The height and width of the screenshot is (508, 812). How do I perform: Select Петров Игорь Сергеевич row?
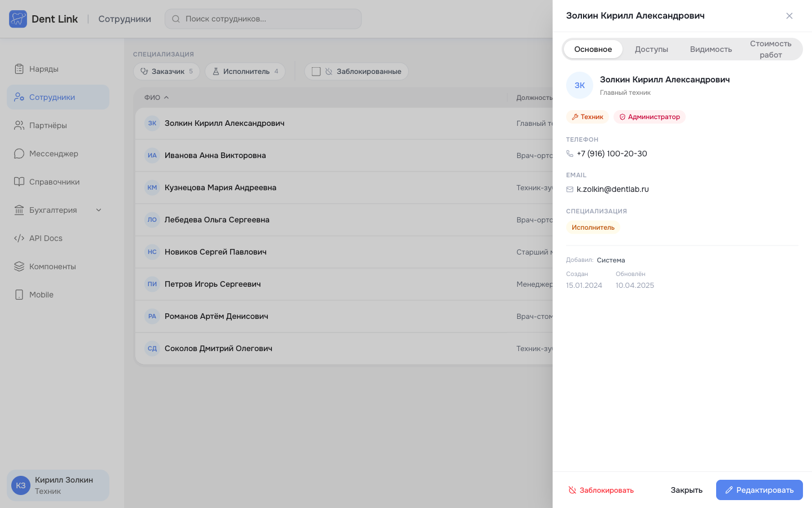[344, 284]
